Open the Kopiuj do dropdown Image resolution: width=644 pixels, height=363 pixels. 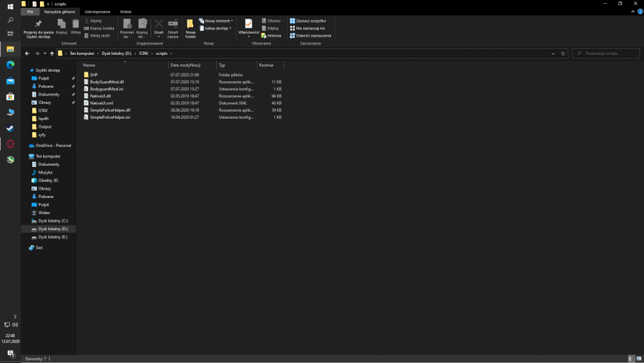[x=142, y=28]
